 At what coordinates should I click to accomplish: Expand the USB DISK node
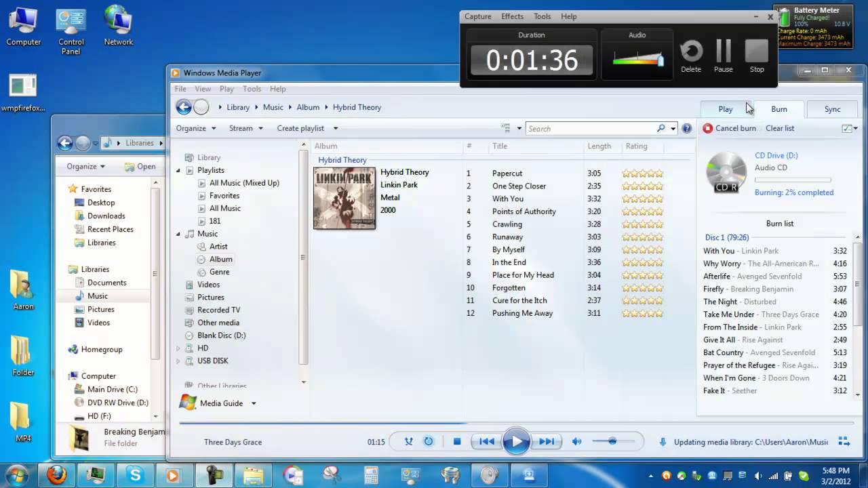pyautogui.click(x=178, y=361)
